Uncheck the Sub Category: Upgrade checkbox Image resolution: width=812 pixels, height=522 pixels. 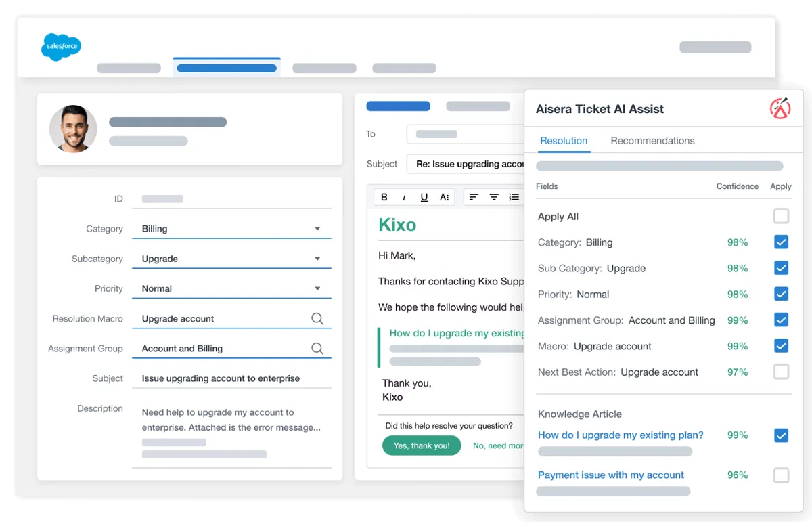pos(781,268)
